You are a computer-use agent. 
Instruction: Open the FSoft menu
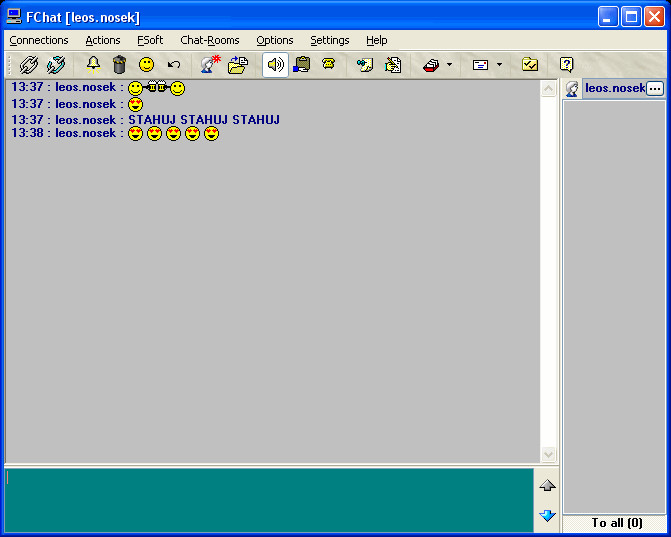coord(150,40)
